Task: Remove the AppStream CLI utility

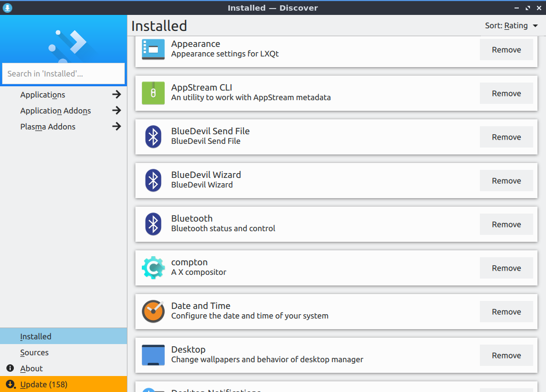Action: click(506, 93)
